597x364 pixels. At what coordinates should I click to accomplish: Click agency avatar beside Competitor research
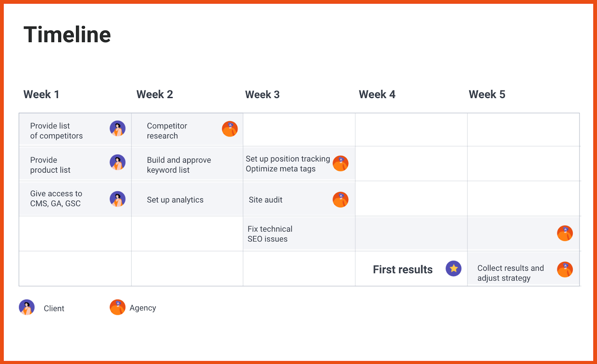tap(230, 129)
